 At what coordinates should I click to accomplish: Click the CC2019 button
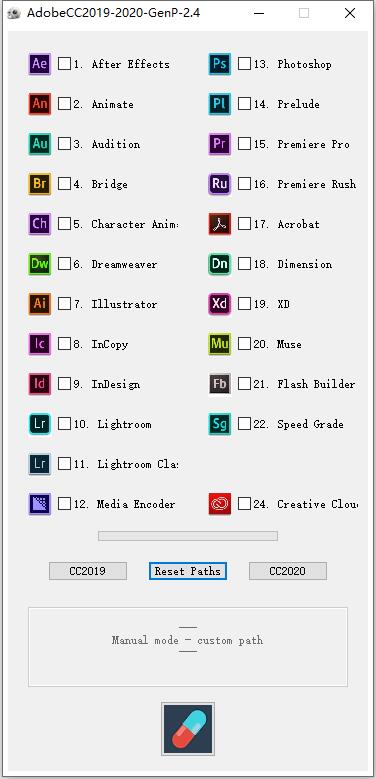click(x=88, y=571)
